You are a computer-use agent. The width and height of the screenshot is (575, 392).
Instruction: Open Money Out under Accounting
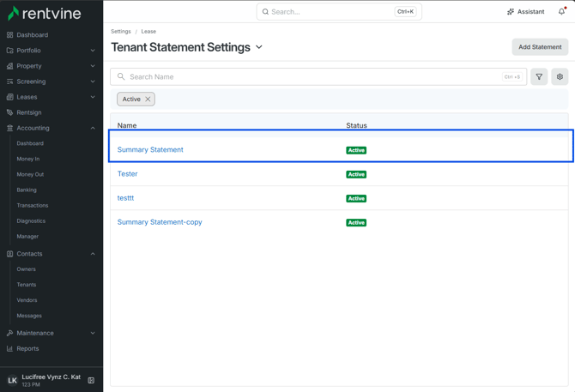[x=30, y=174]
